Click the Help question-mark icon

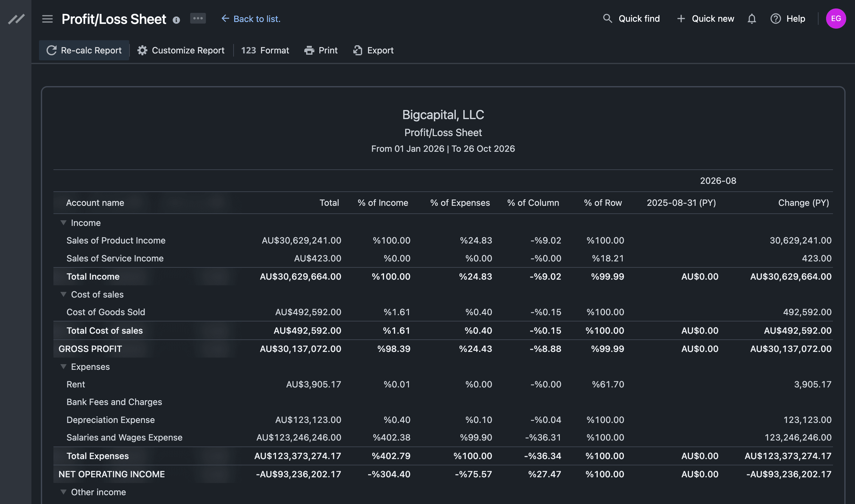pyautogui.click(x=775, y=19)
